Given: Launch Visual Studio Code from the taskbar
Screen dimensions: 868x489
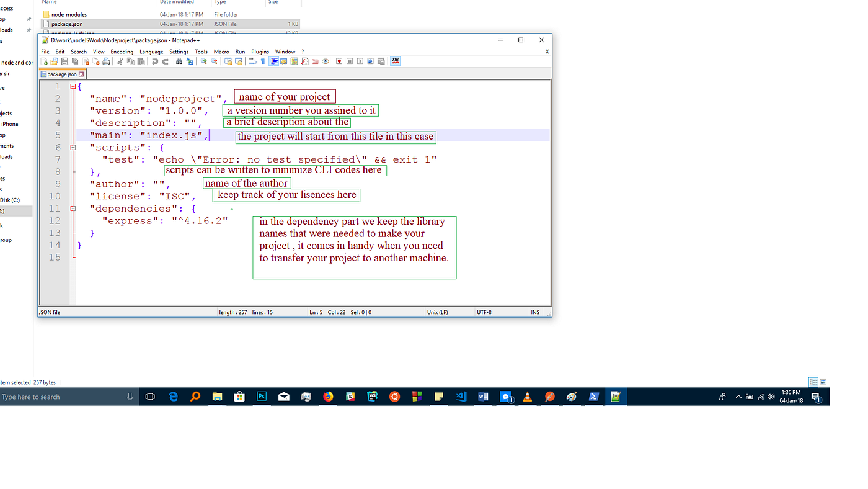Looking at the screenshot, I should click(x=461, y=397).
